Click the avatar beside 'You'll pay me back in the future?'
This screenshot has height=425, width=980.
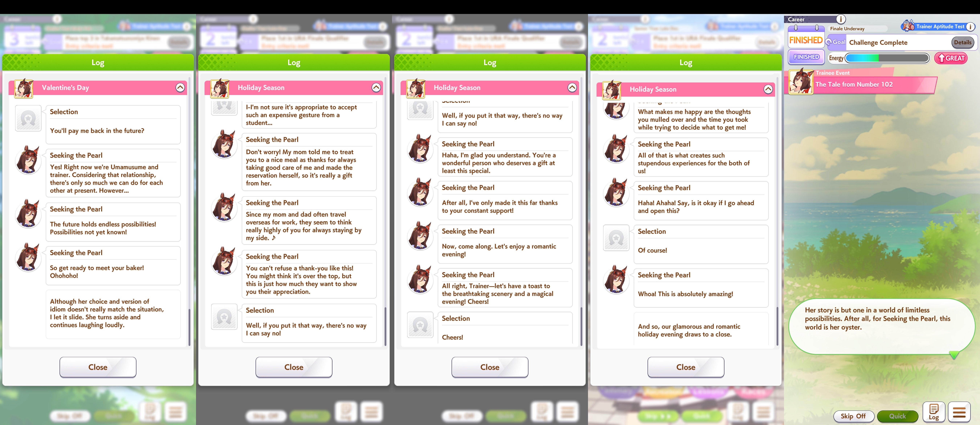pyautogui.click(x=28, y=118)
